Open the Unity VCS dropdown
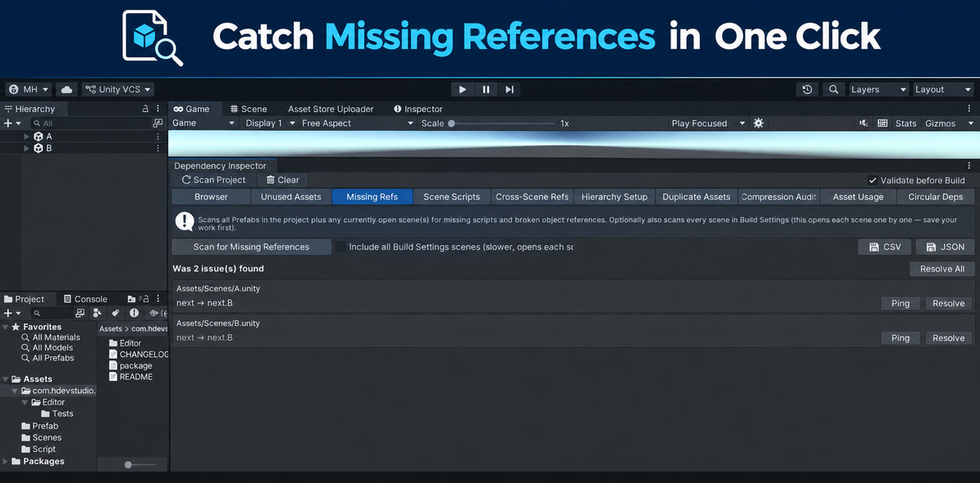Image resolution: width=980 pixels, height=483 pixels. coord(118,89)
